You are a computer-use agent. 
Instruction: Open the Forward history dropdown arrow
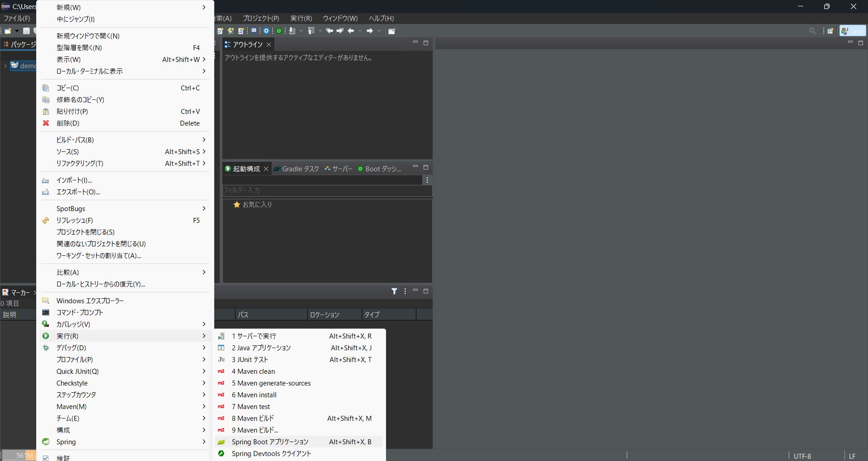379,31
